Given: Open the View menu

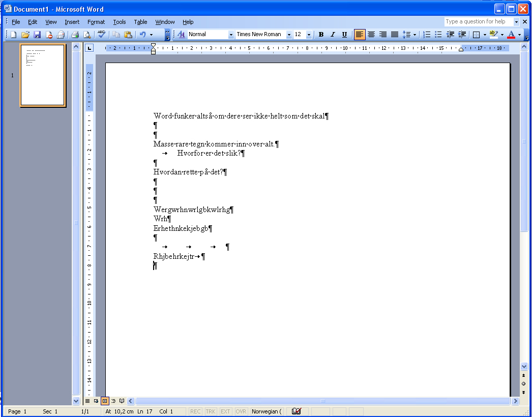Looking at the screenshot, I should pyautogui.click(x=51, y=22).
